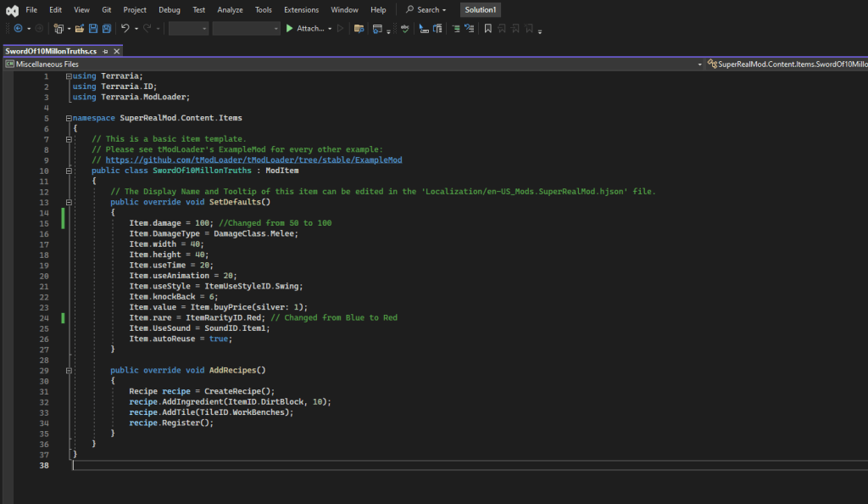Viewport: 868px width, 504px height.
Task: Collapse the SetDefaults method region
Action: (x=69, y=202)
